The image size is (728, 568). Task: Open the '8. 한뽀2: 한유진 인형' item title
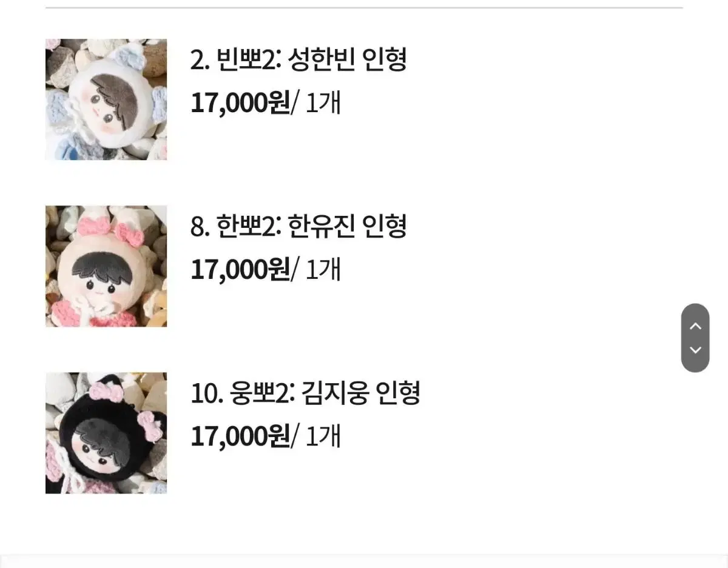[x=298, y=226]
